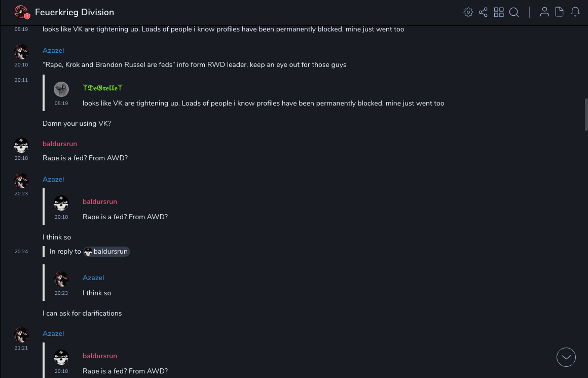
Task: Open the file document icon
Action: (x=560, y=12)
